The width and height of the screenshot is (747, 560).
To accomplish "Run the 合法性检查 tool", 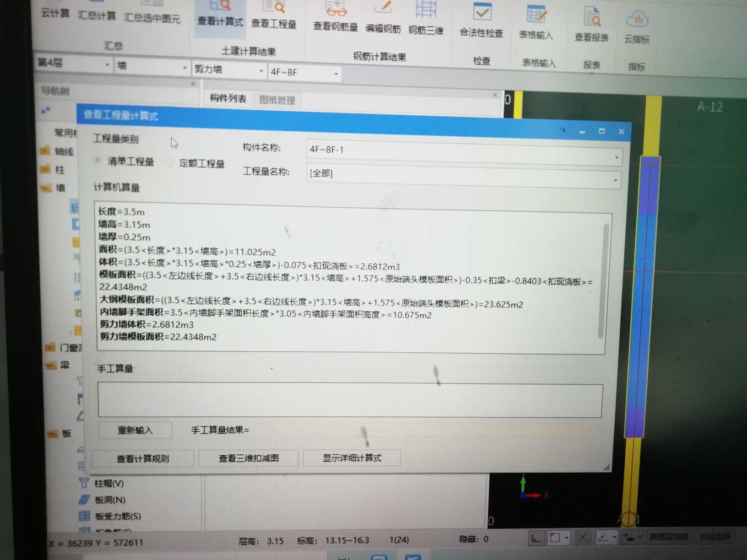I will (x=481, y=22).
